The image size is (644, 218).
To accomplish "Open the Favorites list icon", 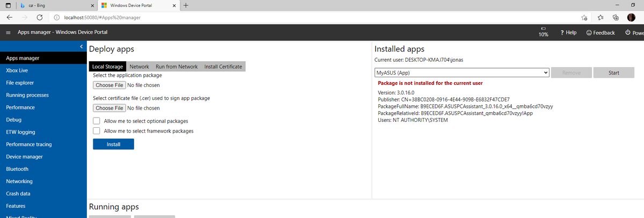I will point(601,18).
